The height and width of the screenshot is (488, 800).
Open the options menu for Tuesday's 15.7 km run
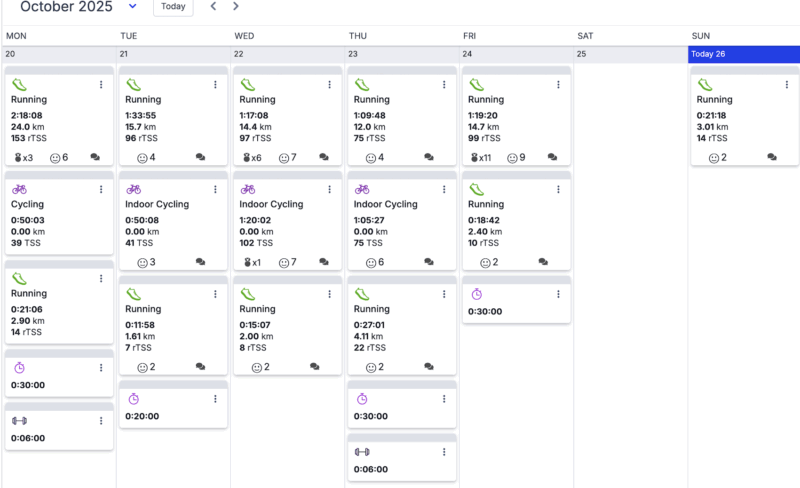point(215,85)
